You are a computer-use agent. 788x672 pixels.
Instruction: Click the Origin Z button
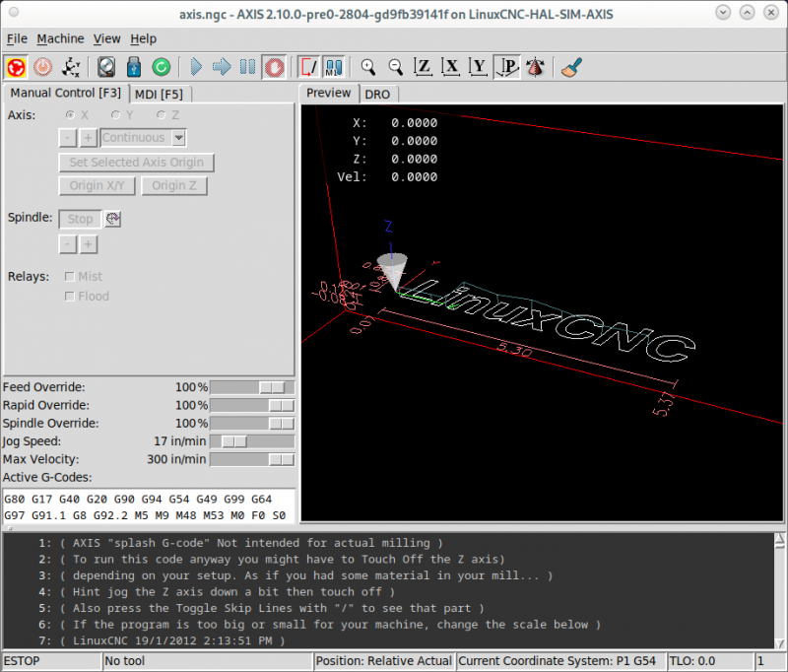(174, 186)
